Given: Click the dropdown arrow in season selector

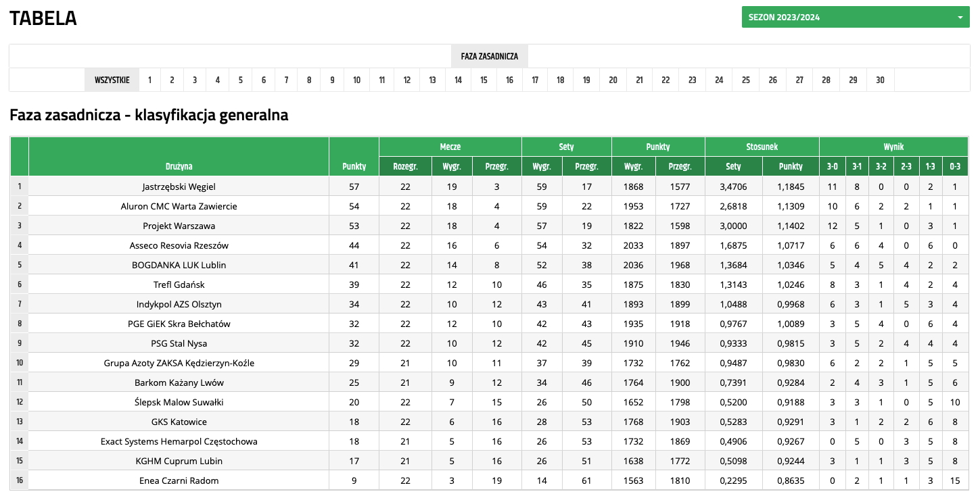Looking at the screenshot, I should coord(960,18).
